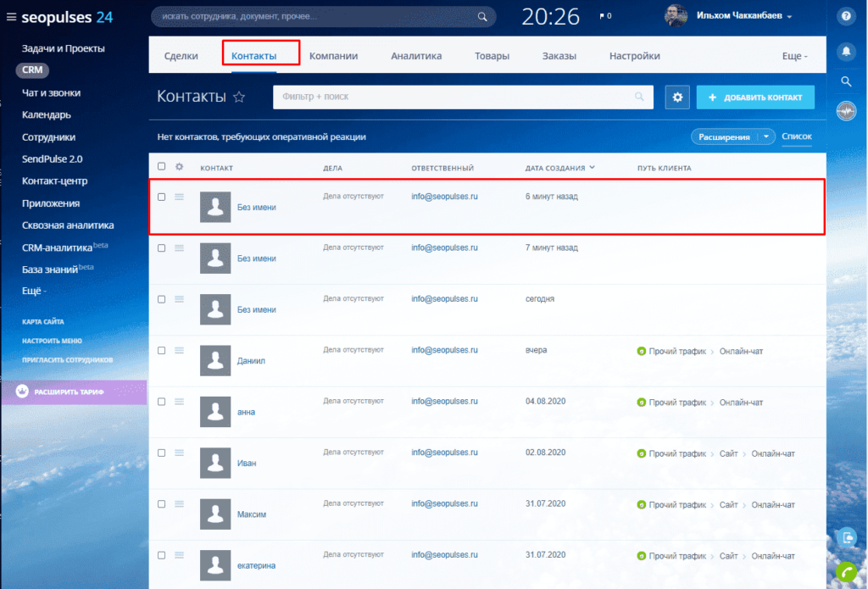Click the Расширить тариф button
The image size is (868, 589).
click(x=74, y=392)
